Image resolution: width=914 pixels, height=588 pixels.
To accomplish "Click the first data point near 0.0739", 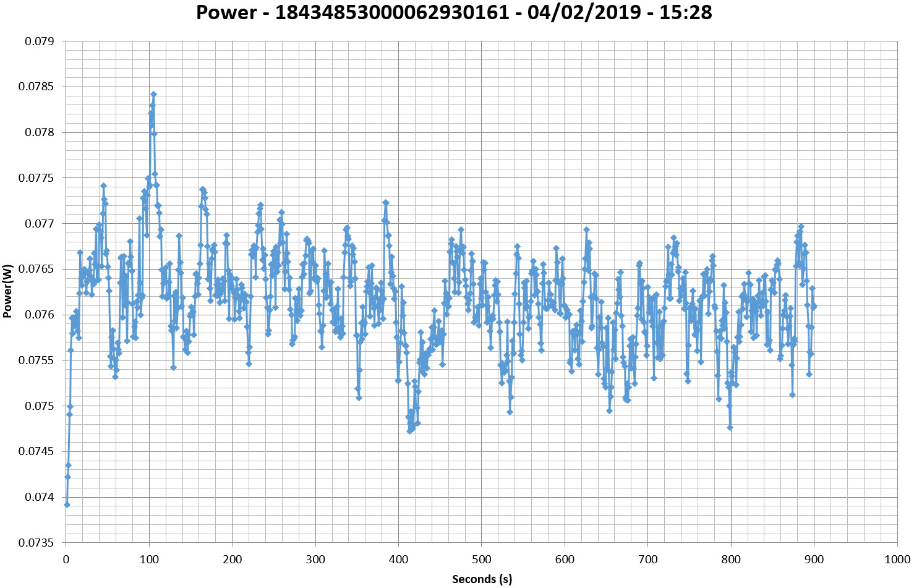I will click(x=67, y=505).
